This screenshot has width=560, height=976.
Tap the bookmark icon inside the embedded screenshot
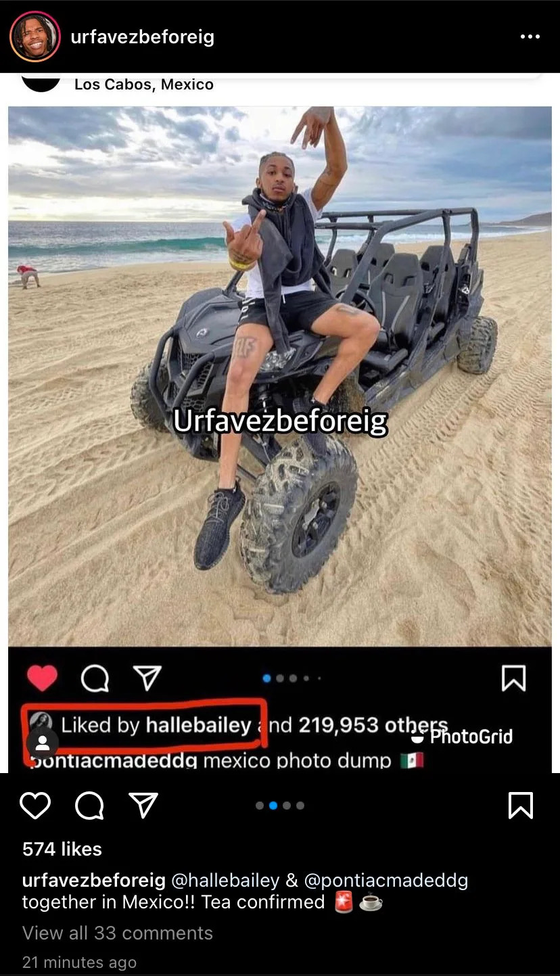(513, 678)
